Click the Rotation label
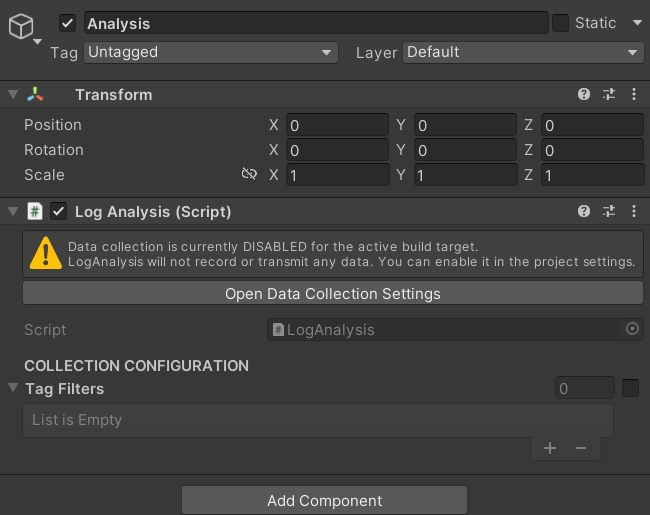This screenshot has width=650, height=515. [54, 150]
